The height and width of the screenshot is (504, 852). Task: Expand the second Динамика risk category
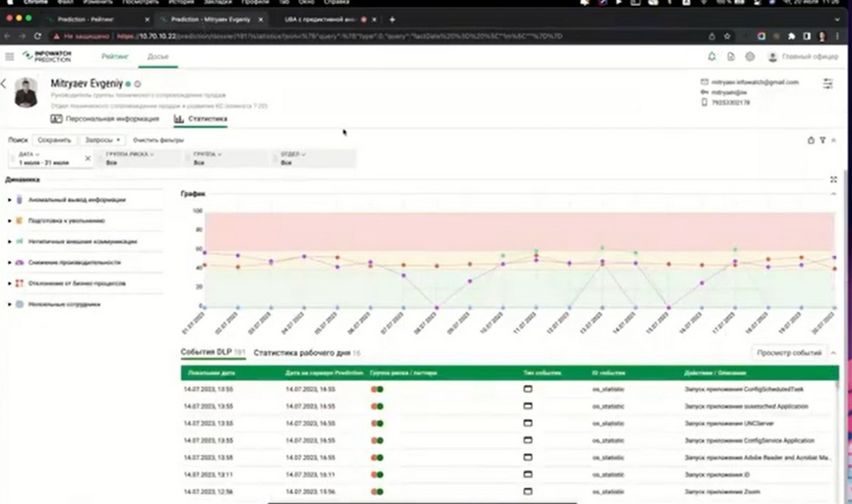[x=9, y=221]
